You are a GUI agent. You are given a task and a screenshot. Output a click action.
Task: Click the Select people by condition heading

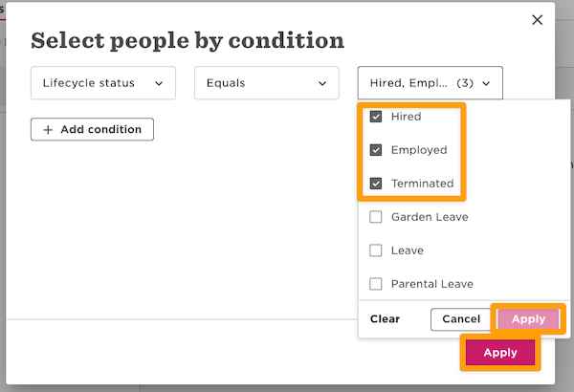(x=188, y=41)
